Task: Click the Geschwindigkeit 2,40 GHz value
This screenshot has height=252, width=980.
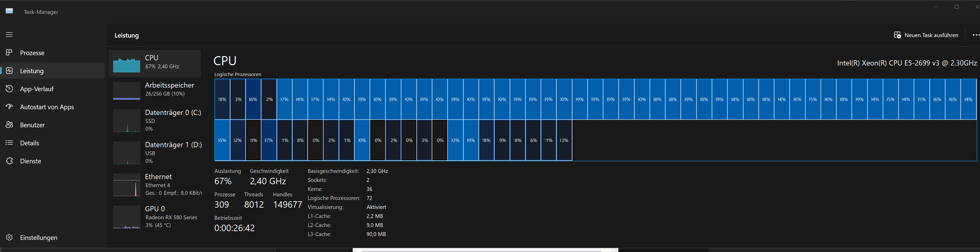Action: 268,181
